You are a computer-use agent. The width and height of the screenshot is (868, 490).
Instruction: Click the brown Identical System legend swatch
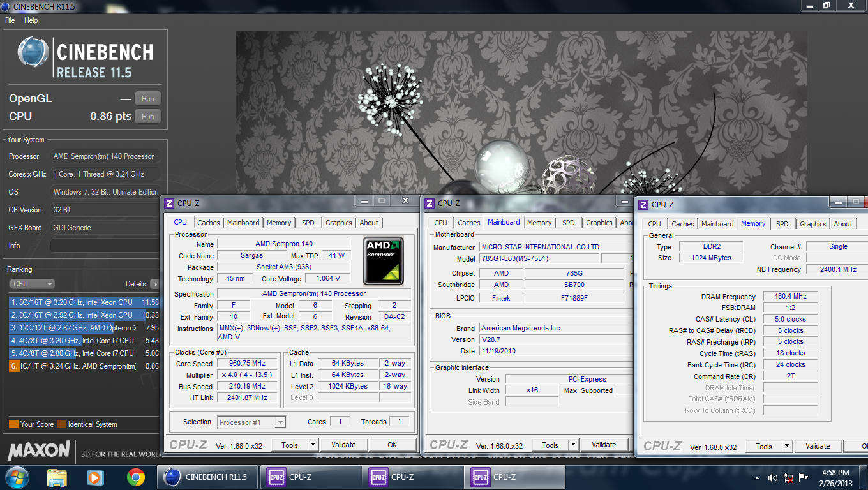click(x=61, y=424)
